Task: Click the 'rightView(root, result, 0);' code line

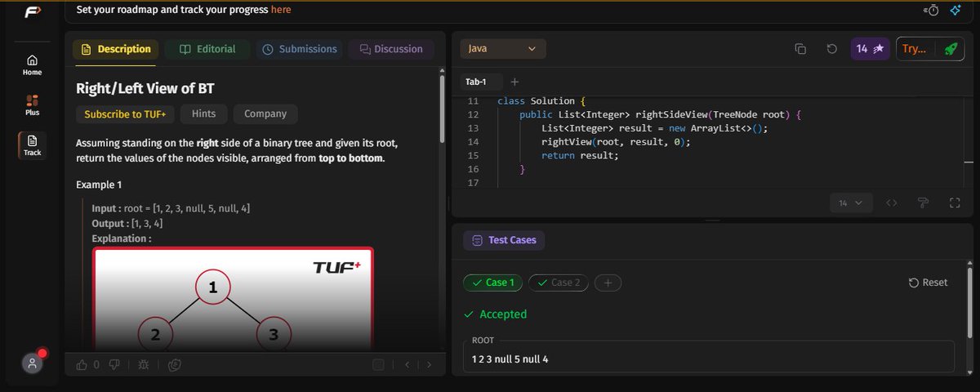Action: pyautogui.click(x=616, y=142)
